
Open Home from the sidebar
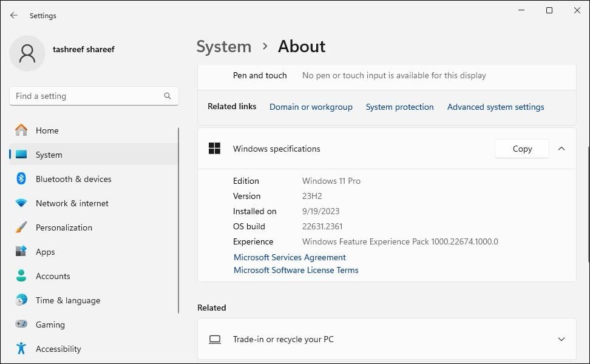(47, 130)
